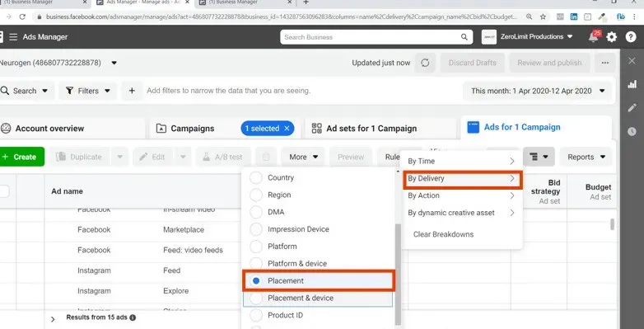Viewport: 644px width, 329px height.
Task: Click the magnifier in Search Business box
Action: 464,37
